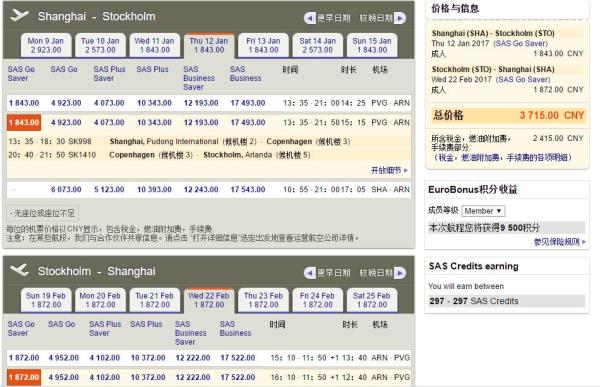Choose 17 493.00 SAS Business fare on 14:25 flight
Image resolution: width=600 pixels, height=387 pixels.
tap(248, 103)
